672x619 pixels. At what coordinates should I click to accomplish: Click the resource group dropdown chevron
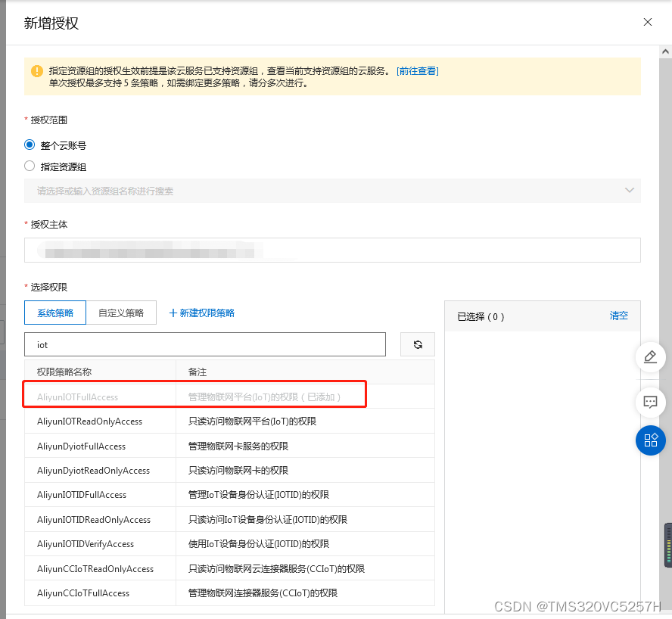pos(629,191)
